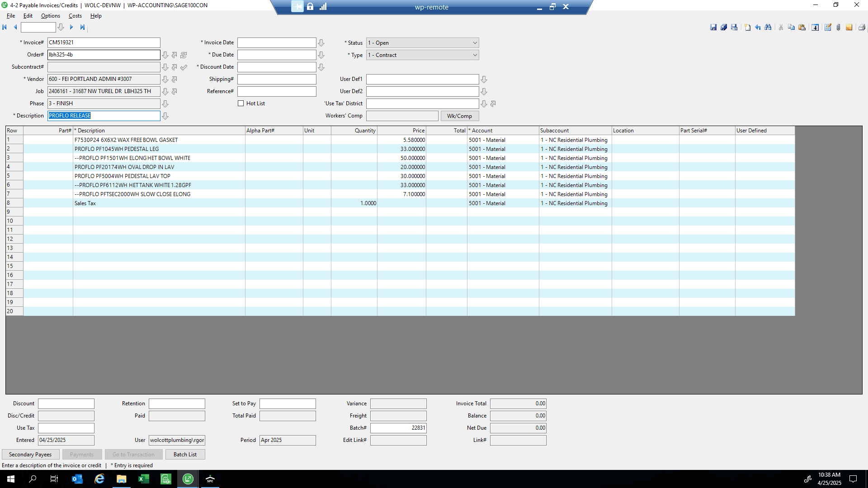Click the save-with-form disk toolbar icon
Screen dimensions: 868x488
tap(734, 28)
